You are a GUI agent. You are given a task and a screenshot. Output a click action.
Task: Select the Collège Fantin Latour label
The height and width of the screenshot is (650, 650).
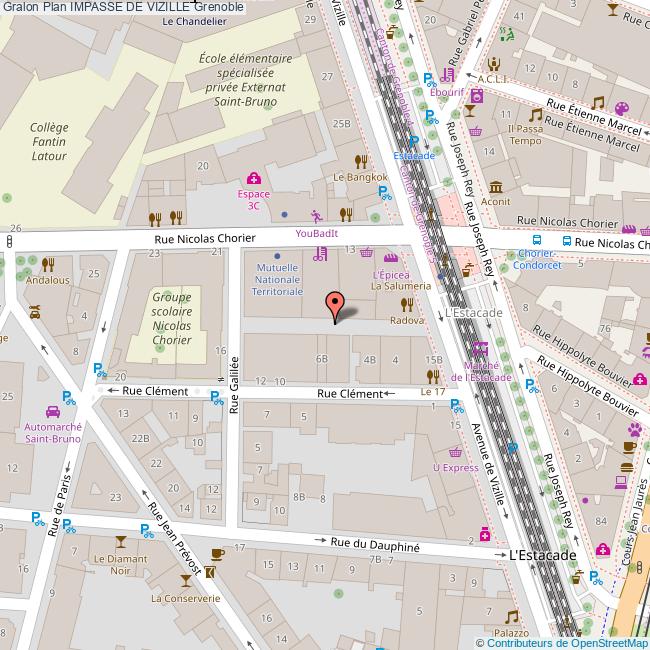pyautogui.click(x=49, y=142)
